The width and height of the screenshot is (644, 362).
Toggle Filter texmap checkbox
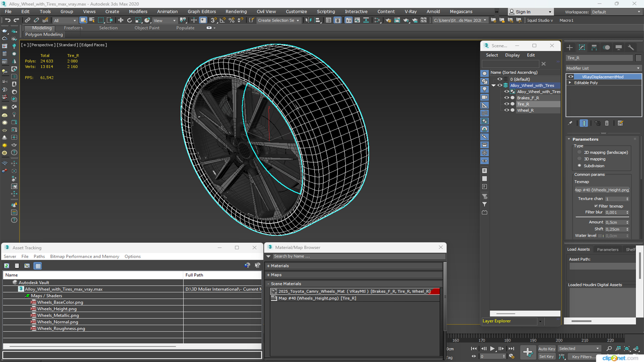tap(596, 206)
